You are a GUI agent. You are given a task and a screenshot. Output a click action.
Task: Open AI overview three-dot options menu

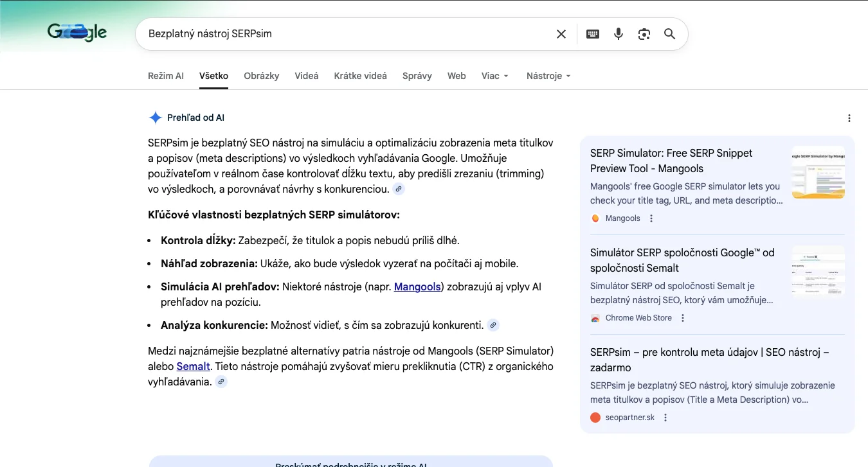pos(849,118)
